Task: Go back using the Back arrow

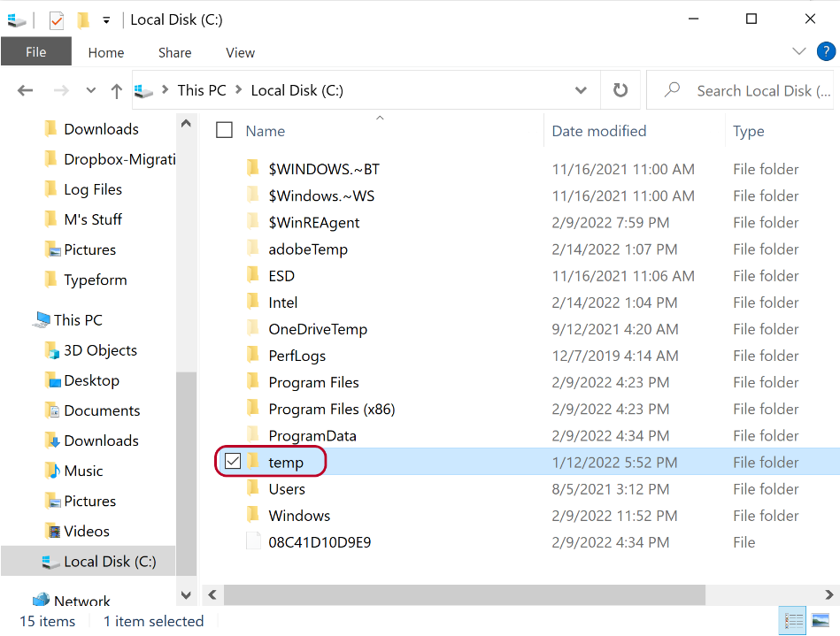Action: point(25,90)
